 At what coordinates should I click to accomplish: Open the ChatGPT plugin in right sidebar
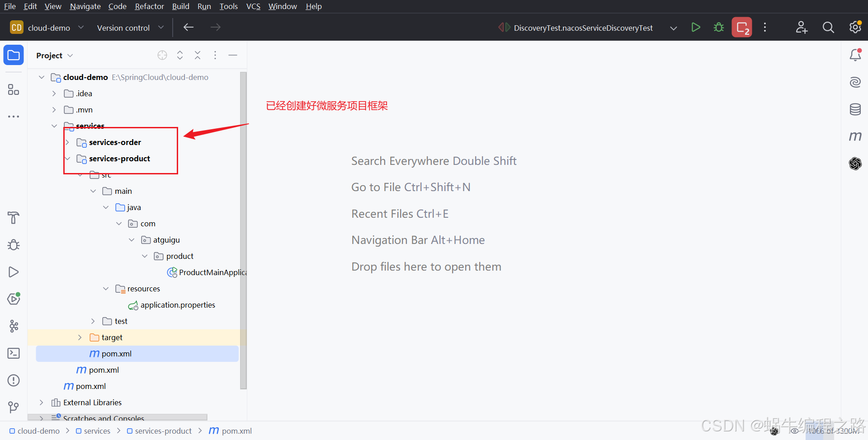click(x=855, y=164)
